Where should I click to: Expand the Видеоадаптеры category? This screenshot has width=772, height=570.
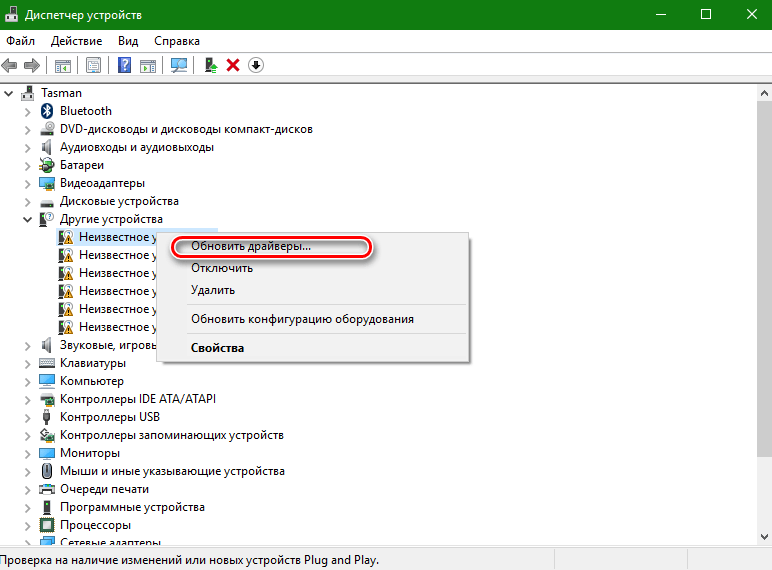(28, 184)
